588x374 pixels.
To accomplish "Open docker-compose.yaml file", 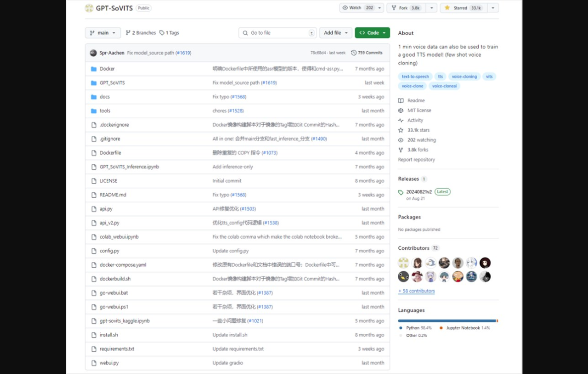I will (x=123, y=265).
